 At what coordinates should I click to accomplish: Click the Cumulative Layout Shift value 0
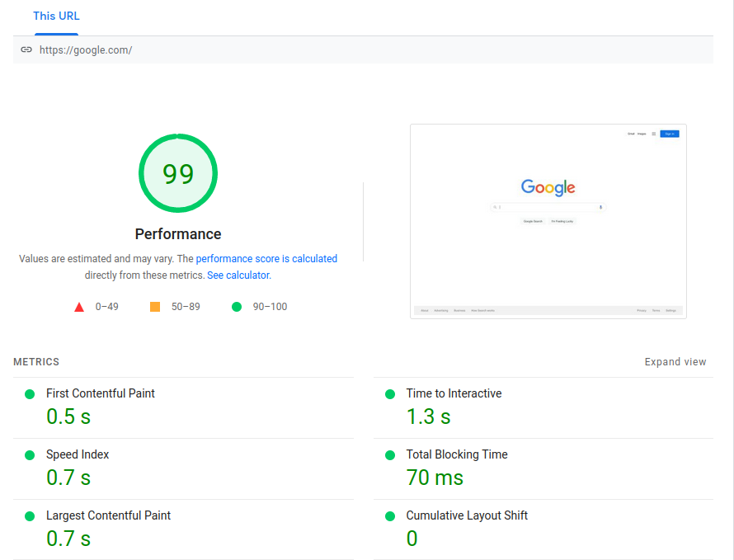[x=412, y=538]
